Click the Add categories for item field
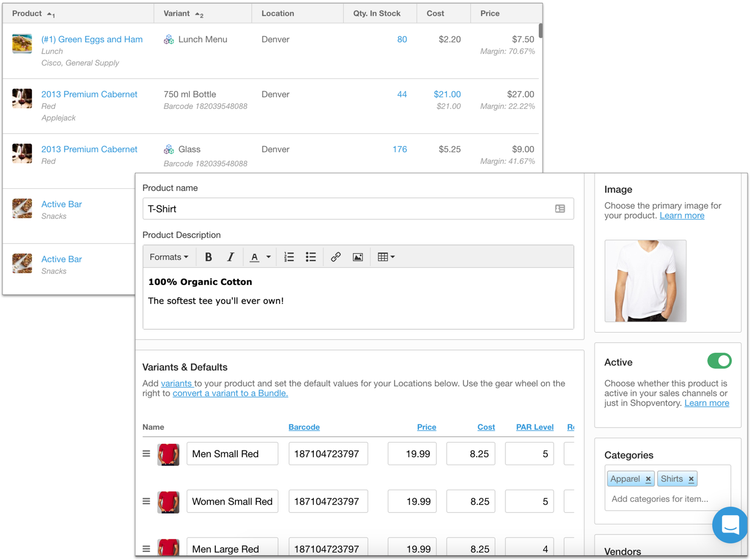 pos(660,499)
